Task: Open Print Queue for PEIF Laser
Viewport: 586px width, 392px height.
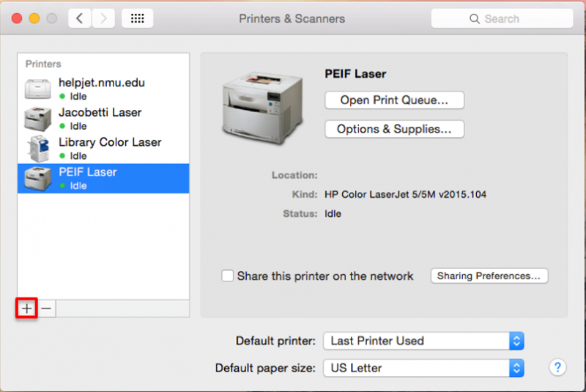Action: click(x=394, y=100)
